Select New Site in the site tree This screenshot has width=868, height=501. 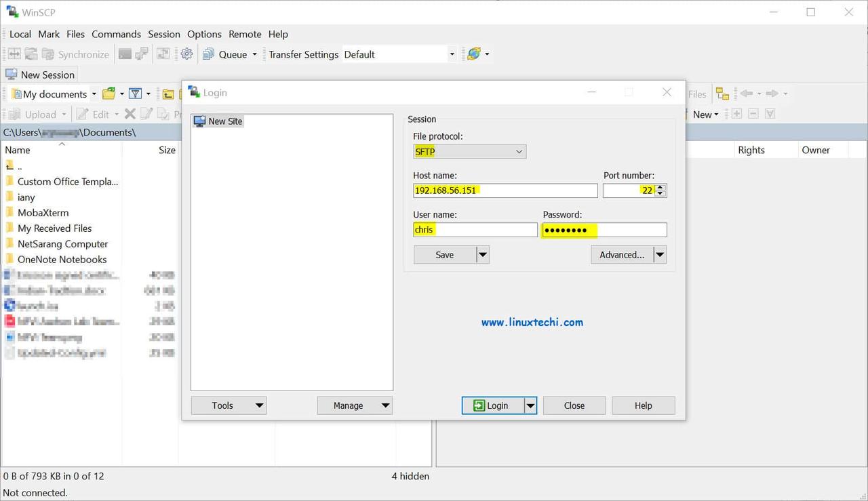tap(224, 121)
